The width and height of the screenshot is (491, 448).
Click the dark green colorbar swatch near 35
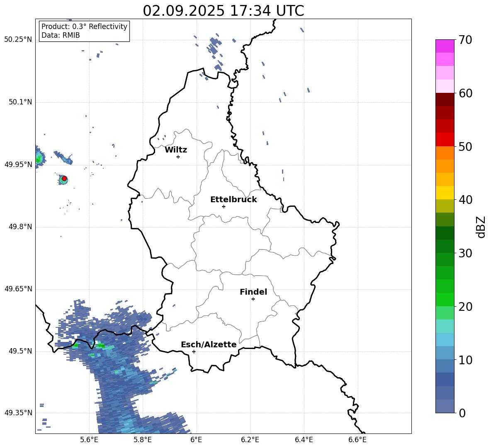(445, 233)
